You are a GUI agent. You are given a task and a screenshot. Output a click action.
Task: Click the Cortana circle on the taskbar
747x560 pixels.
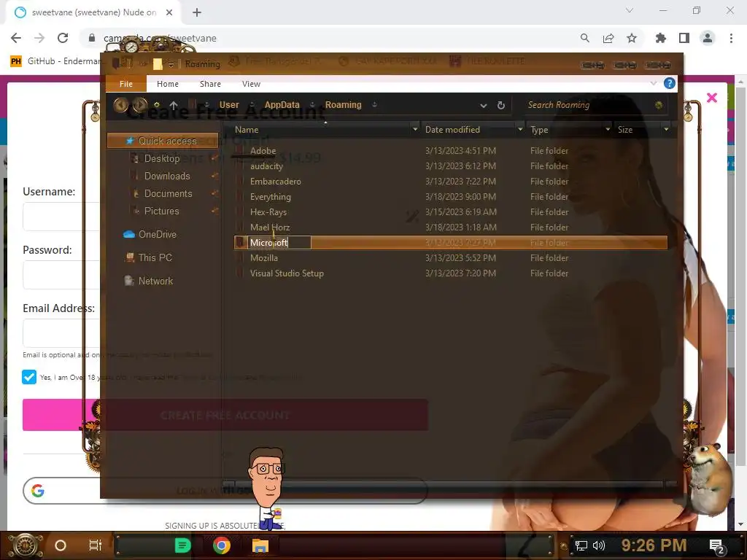coord(61,545)
